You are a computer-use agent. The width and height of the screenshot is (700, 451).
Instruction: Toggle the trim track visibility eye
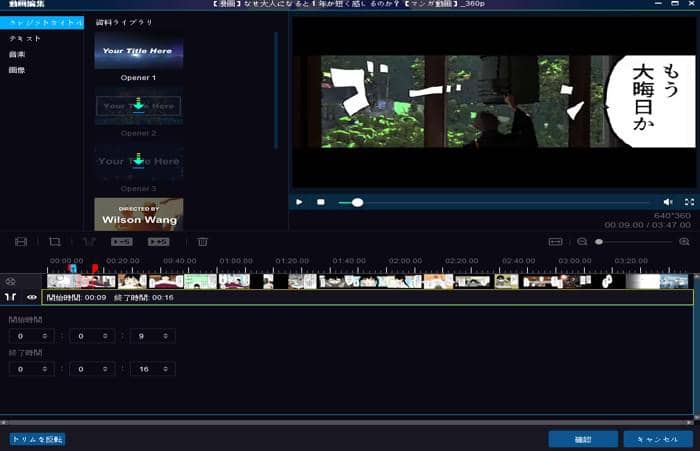click(32, 297)
